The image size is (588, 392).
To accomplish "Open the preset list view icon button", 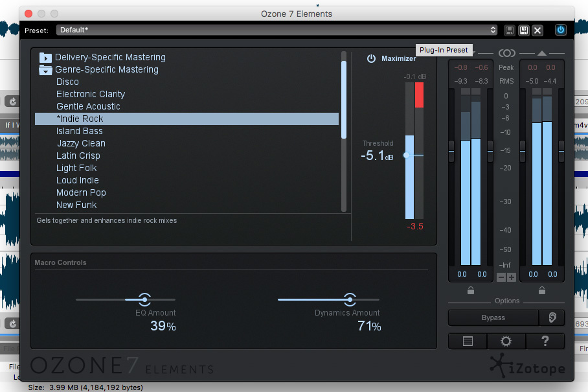I will click(468, 341).
